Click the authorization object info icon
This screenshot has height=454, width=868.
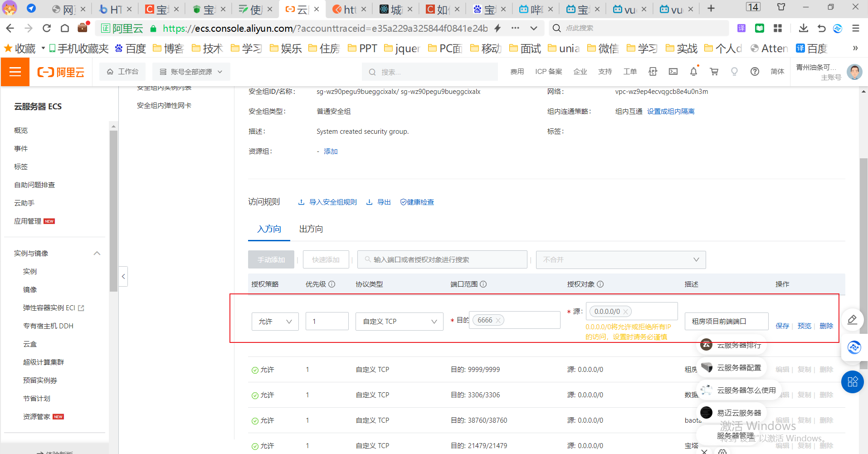pos(600,284)
